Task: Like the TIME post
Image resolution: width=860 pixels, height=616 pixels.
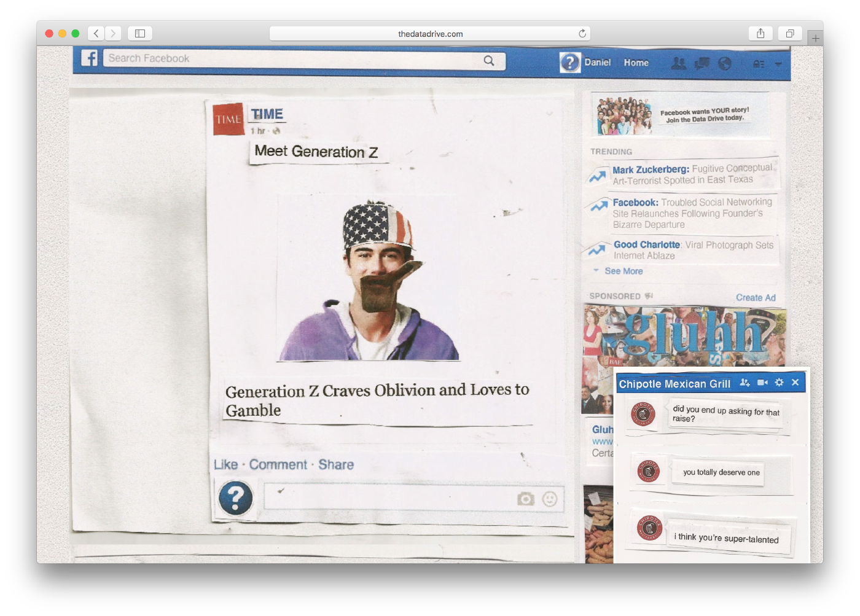Action: point(225,465)
